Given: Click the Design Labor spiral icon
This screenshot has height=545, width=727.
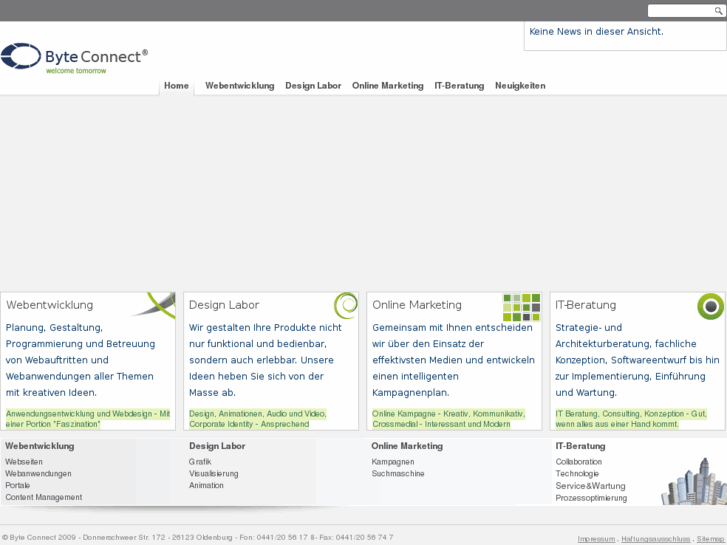Looking at the screenshot, I should click(346, 305).
